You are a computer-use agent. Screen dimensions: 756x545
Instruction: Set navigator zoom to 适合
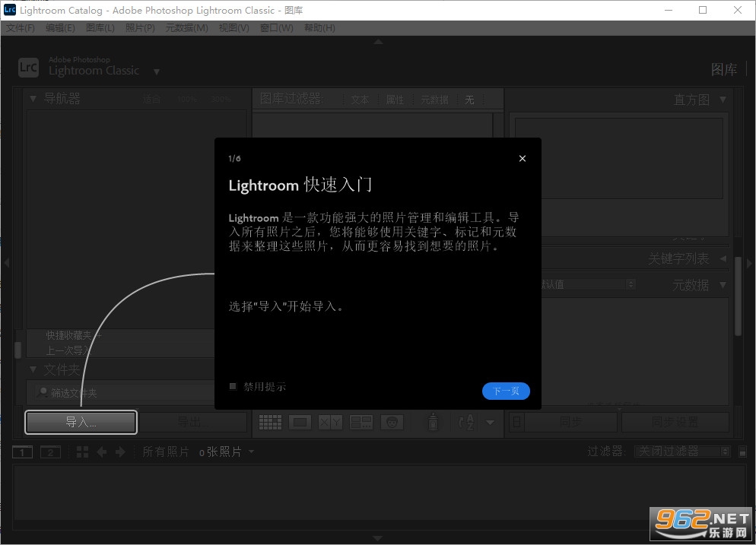[x=151, y=100]
